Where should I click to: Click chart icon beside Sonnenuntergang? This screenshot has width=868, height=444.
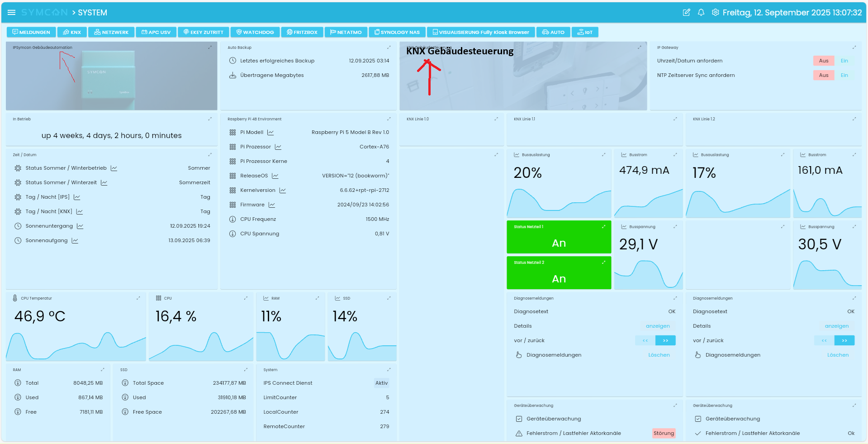[x=80, y=226]
